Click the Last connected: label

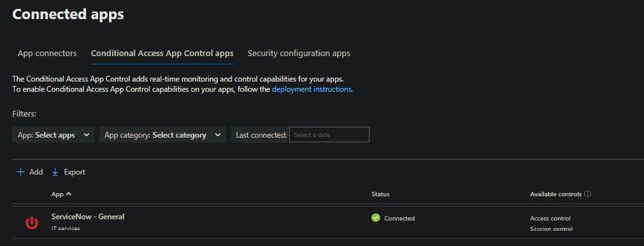[261, 135]
